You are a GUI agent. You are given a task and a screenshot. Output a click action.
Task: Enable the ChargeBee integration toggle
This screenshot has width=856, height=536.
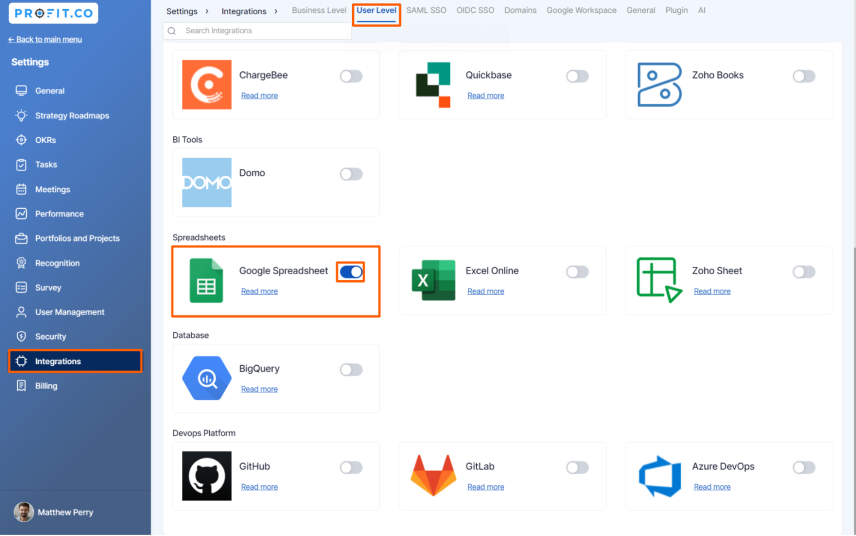click(x=351, y=76)
